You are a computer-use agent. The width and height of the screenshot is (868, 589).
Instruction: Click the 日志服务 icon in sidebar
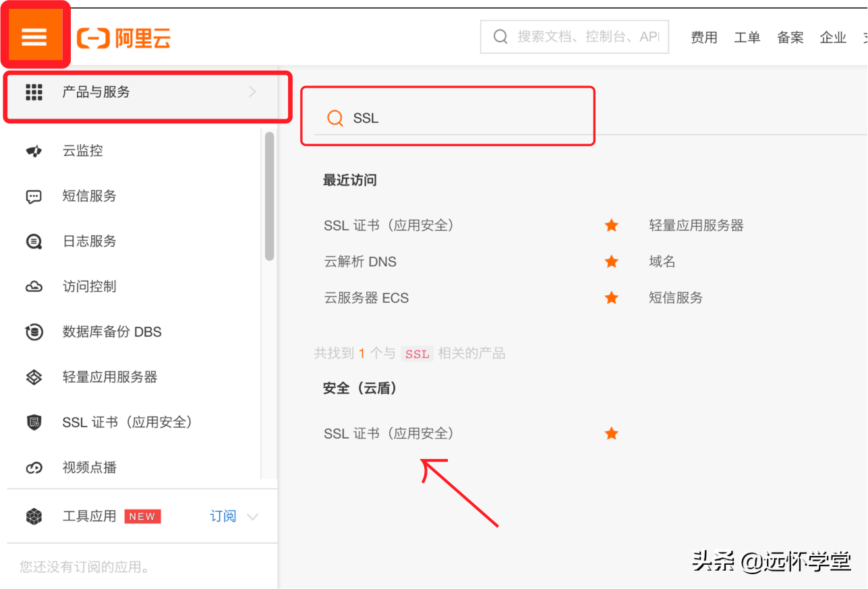pyautogui.click(x=34, y=241)
